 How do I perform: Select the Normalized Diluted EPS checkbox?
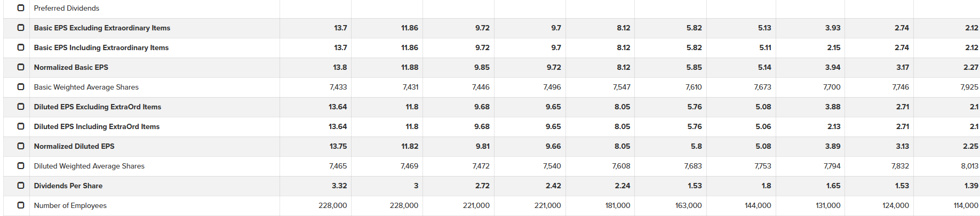coord(21,146)
